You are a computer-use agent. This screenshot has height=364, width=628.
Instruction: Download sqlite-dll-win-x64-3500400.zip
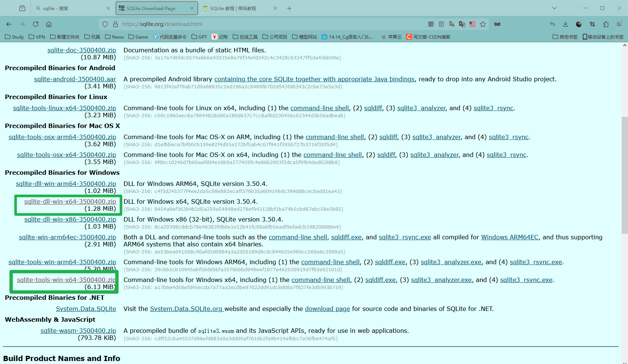coord(70,201)
